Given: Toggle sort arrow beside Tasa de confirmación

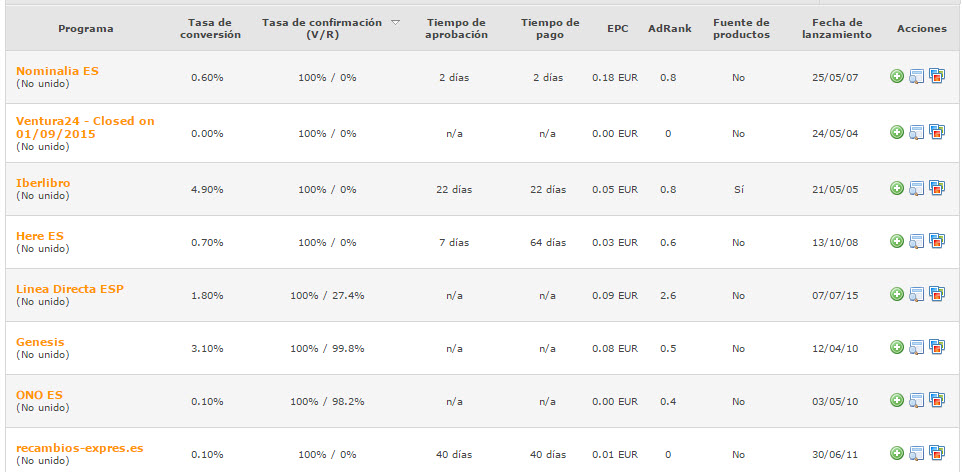Looking at the screenshot, I should 395,23.
